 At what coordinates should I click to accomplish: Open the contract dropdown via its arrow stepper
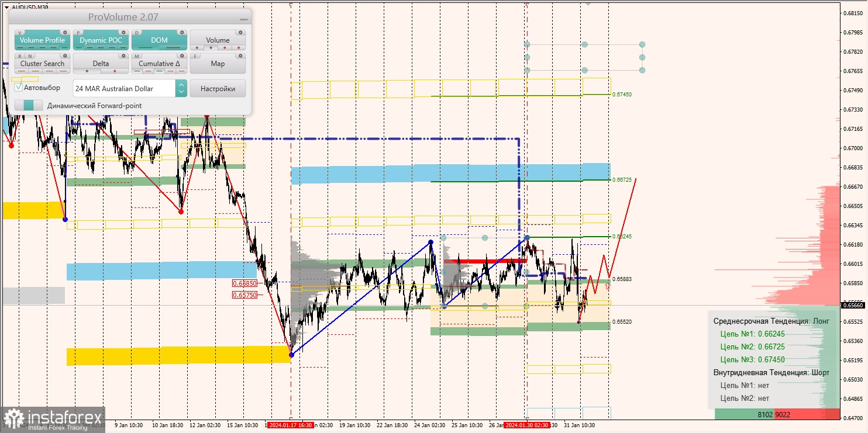pos(181,88)
